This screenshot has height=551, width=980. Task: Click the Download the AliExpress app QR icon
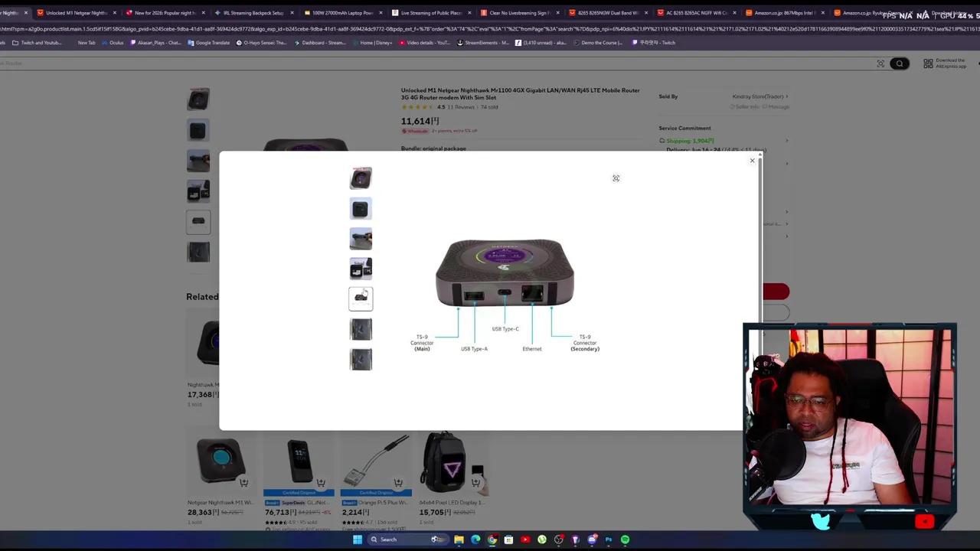928,64
